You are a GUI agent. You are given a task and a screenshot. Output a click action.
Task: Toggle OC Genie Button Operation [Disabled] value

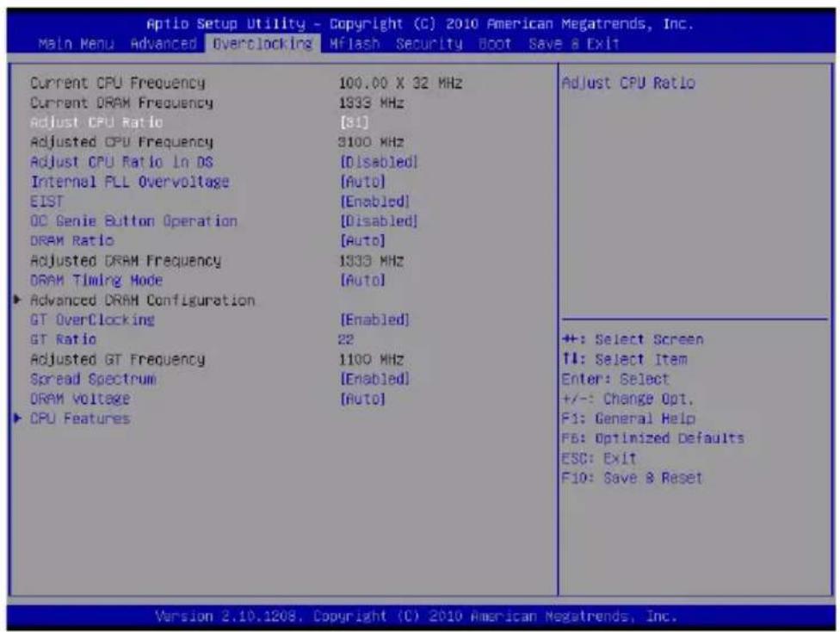coord(379,221)
